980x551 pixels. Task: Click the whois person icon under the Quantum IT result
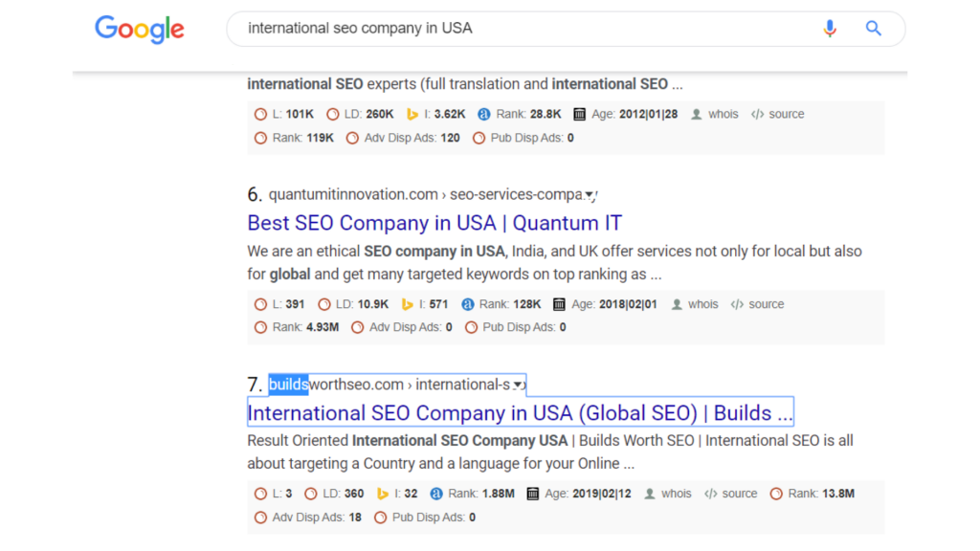[x=676, y=304]
